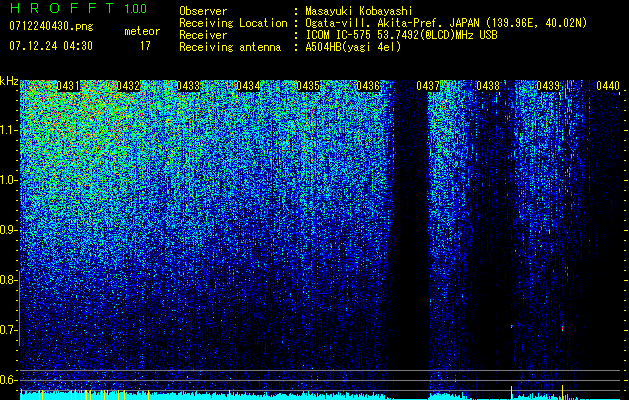Select the name Masayuki Kobayashi

359,11
